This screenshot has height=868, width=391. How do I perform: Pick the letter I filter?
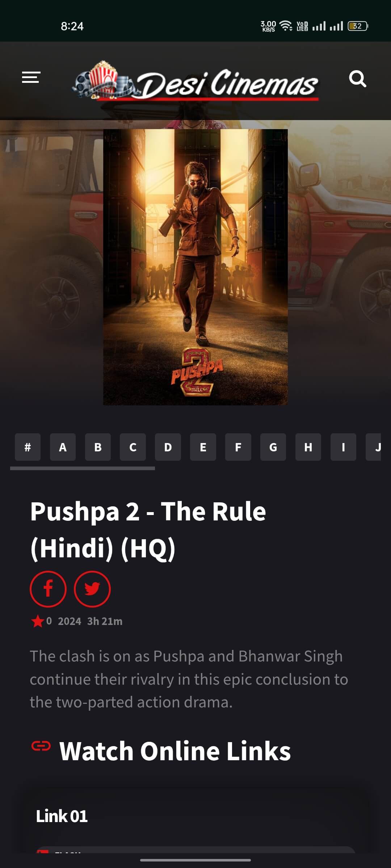343,447
